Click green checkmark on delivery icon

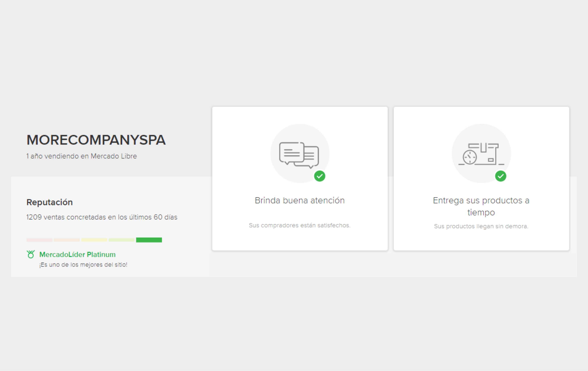pyautogui.click(x=500, y=176)
